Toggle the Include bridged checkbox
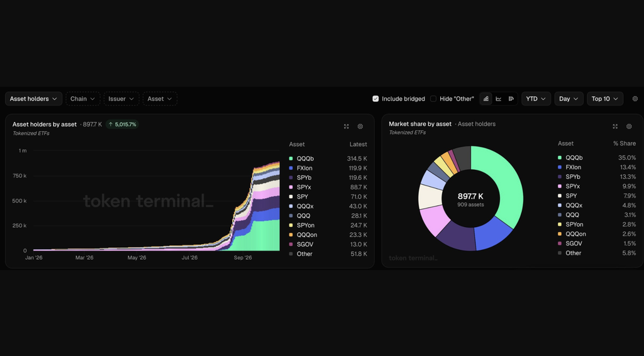Image resolution: width=644 pixels, height=356 pixels. (x=375, y=99)
